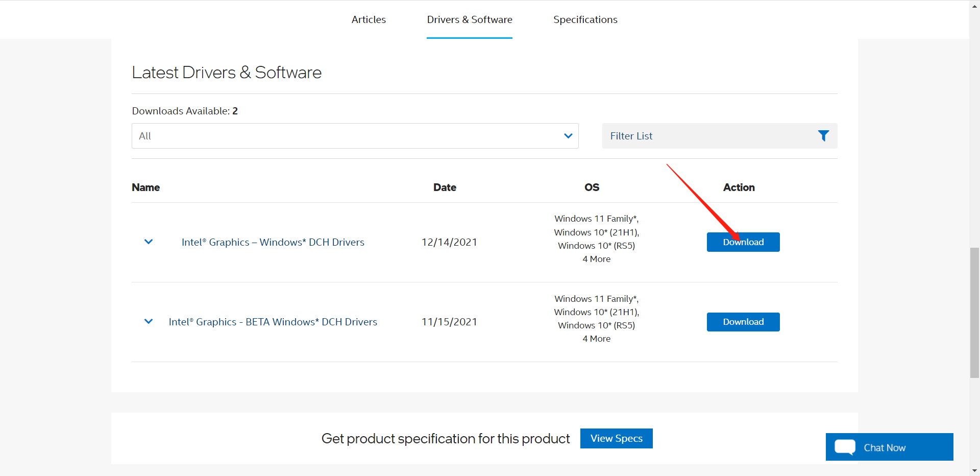Click the Filter List field
This screenshot has height=476, width=980.
click(720, 136)
